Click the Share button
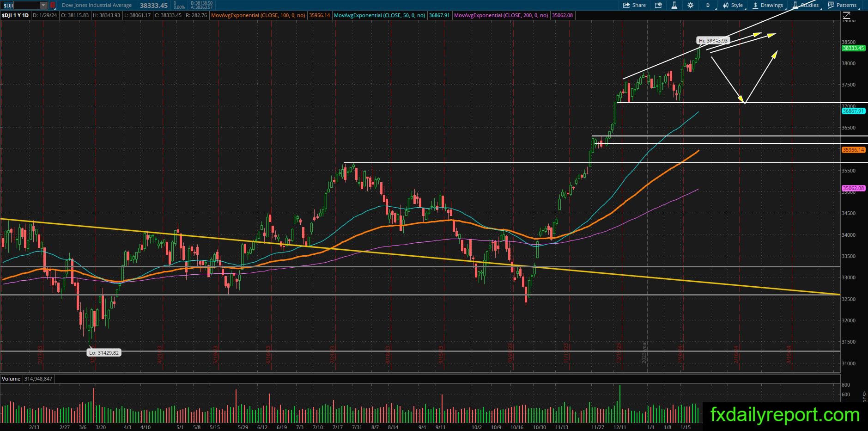868x431 pixels. point(634,5)
